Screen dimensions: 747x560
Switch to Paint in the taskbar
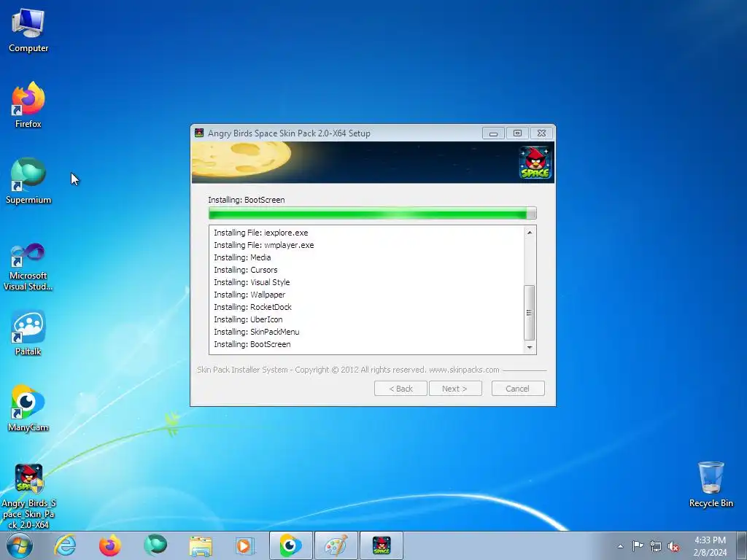[x=336, y=545]
